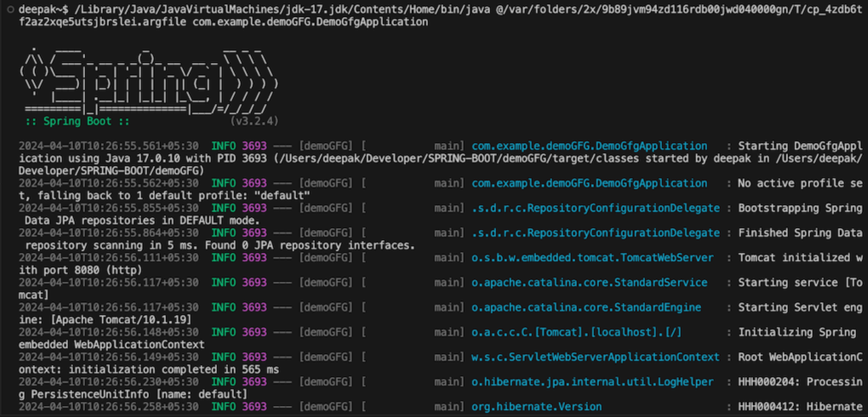The width and height of the screenshot is (868, 417).
Task: Click "[demoGFG]" on the LogHelper row
Action: tap(325, 381)
